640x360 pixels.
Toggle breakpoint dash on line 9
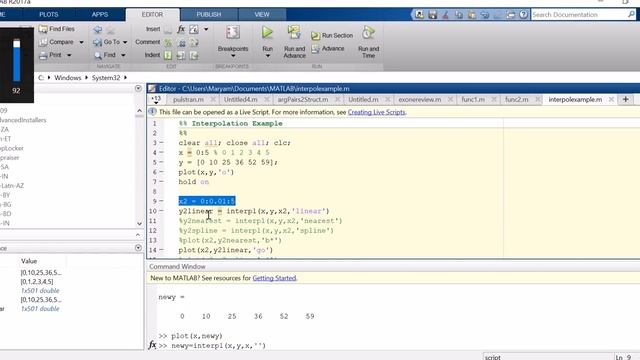click(162, 201)
